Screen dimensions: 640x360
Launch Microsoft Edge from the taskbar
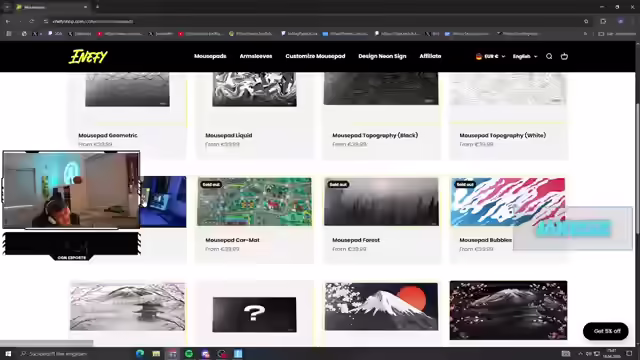(140, 354)
